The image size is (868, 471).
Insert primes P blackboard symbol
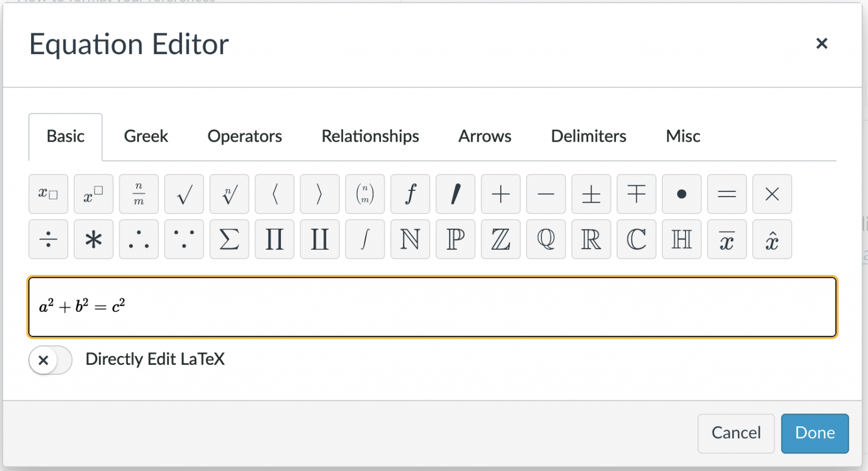(x=455, y=239)
